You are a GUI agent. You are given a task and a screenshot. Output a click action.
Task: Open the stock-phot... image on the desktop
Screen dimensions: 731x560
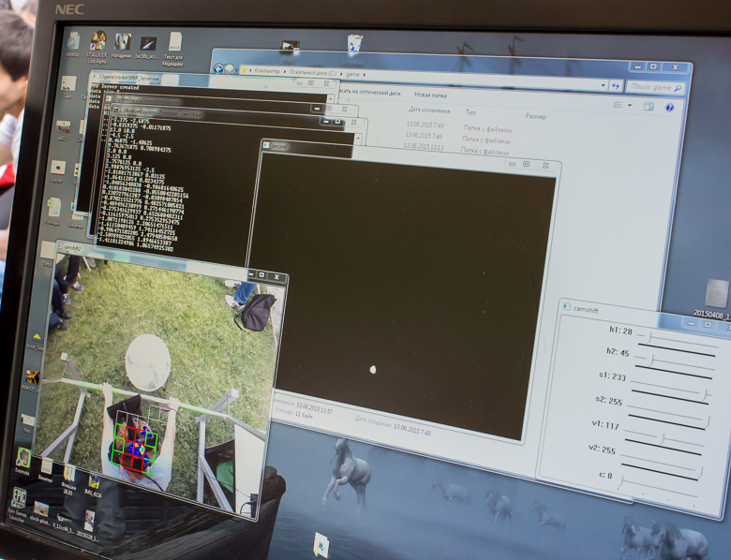click(40, 512)
